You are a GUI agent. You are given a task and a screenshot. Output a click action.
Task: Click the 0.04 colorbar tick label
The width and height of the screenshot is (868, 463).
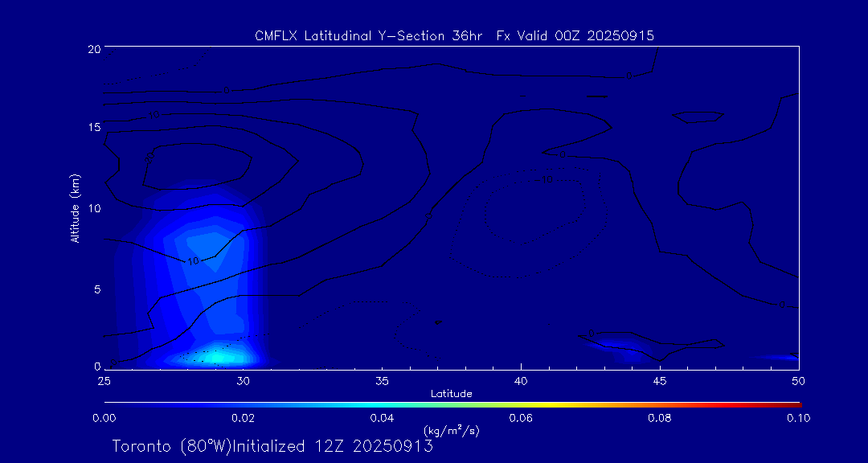click(382, 418)
